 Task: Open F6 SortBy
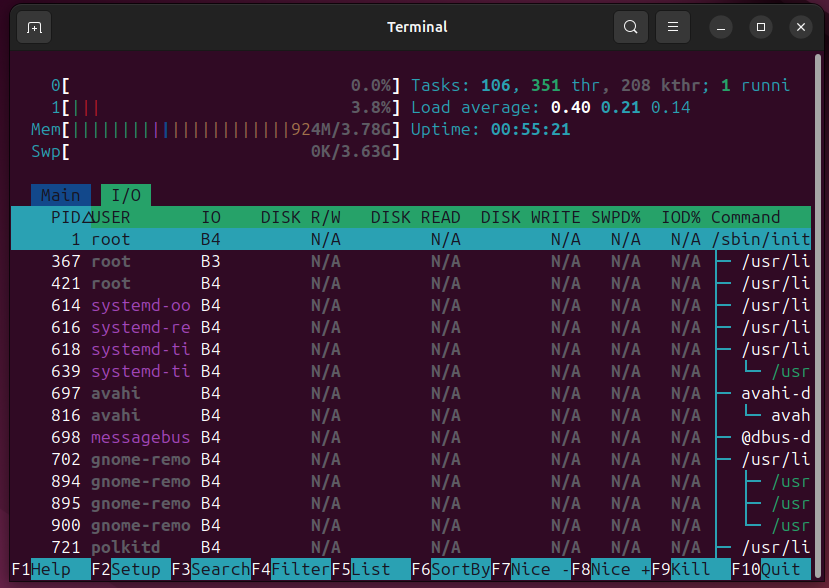(x=451, y=569)
